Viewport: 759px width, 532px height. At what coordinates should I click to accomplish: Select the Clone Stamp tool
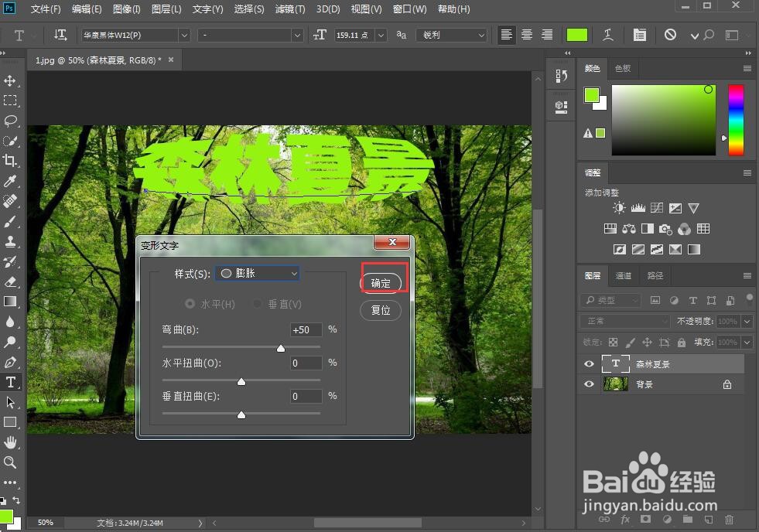coord(10,240)
